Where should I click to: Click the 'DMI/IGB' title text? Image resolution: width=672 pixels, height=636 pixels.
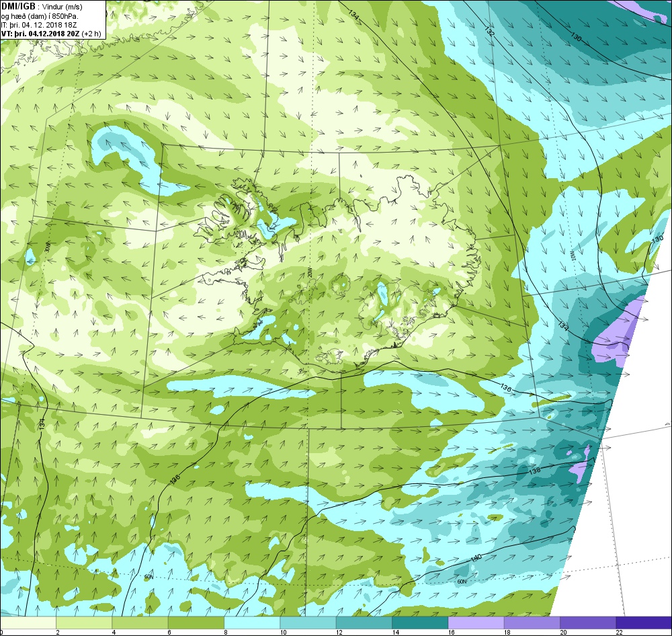click(19, 6)
